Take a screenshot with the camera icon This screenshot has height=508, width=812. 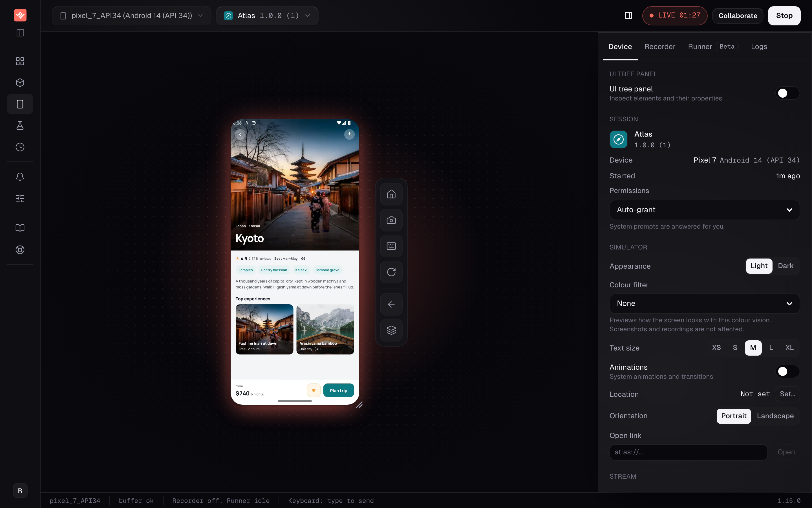[391, 220]
